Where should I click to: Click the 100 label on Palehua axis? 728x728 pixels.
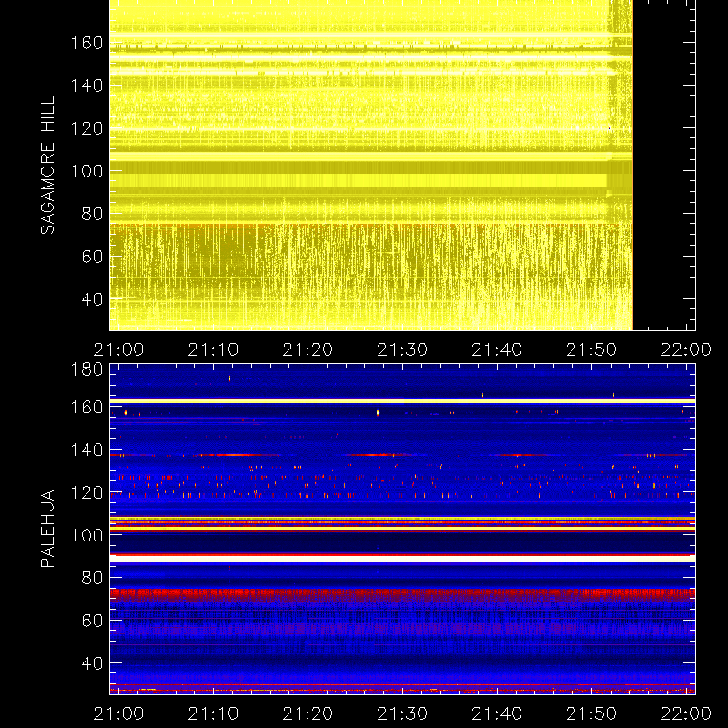tap(86, 535)
